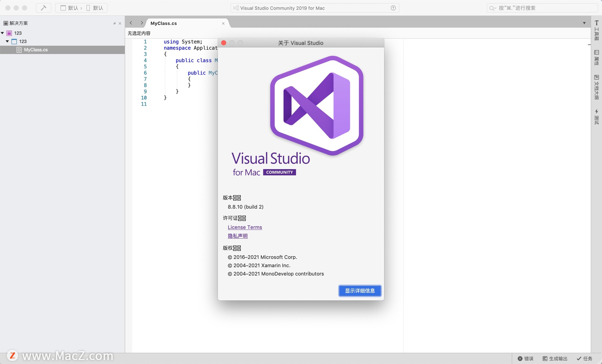Click the feedback info icon in the title bar
This screenshot has width=602, height=364.
pos(393,8)
